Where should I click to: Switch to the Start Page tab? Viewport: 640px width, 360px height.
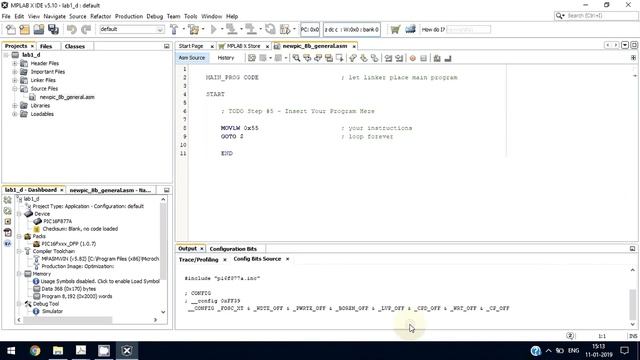click(191, 46)
